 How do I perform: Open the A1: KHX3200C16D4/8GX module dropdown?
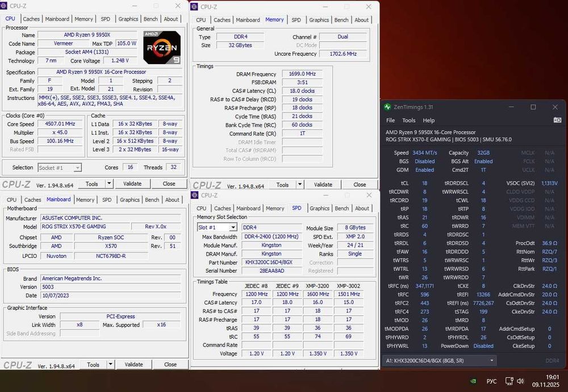tap(440, 361)
